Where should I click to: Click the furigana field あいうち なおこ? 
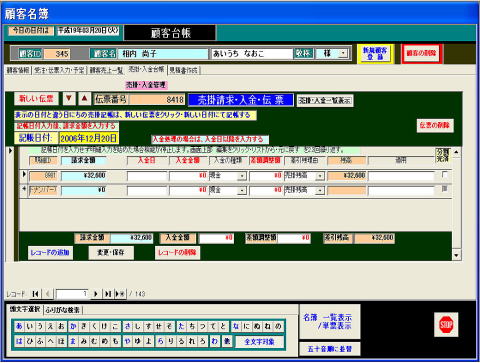click(252, 53)
